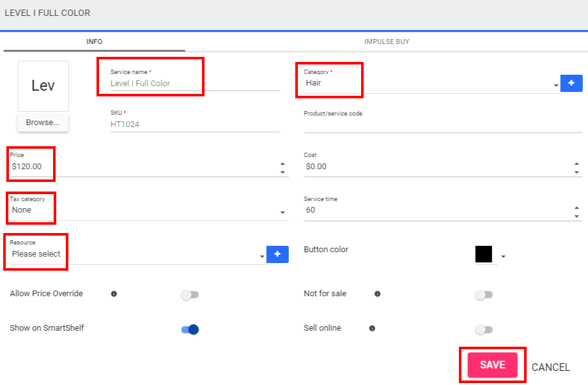The width and height of the screenshot is (588, 385).
Task: Enable the Allow Price Override toggle
Action: tap(190, 294)
